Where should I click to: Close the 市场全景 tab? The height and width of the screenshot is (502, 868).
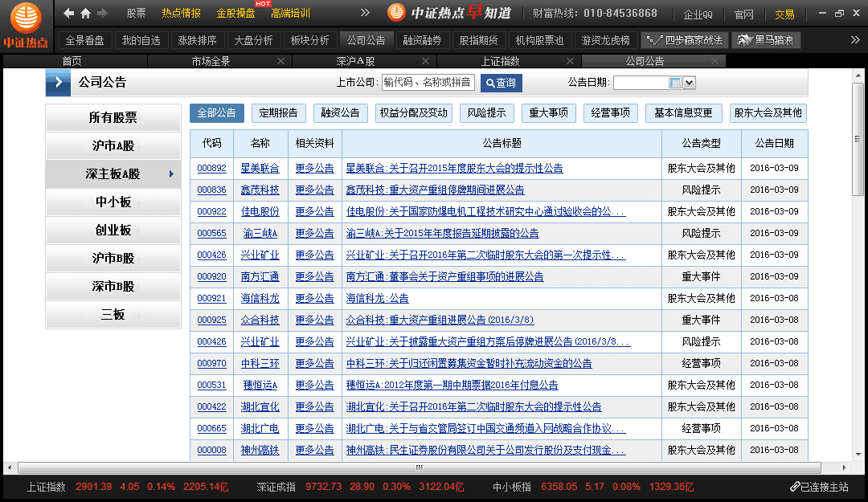coord(280,61)
